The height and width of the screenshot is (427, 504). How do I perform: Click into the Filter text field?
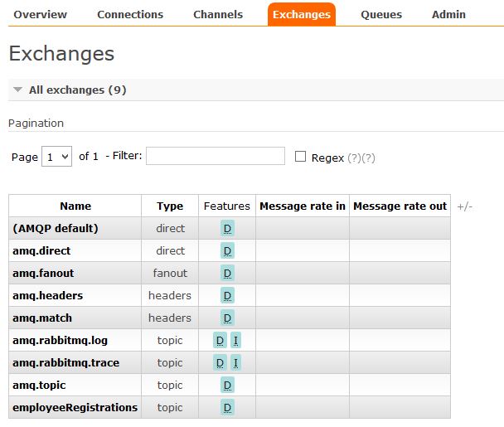point(216,156)
